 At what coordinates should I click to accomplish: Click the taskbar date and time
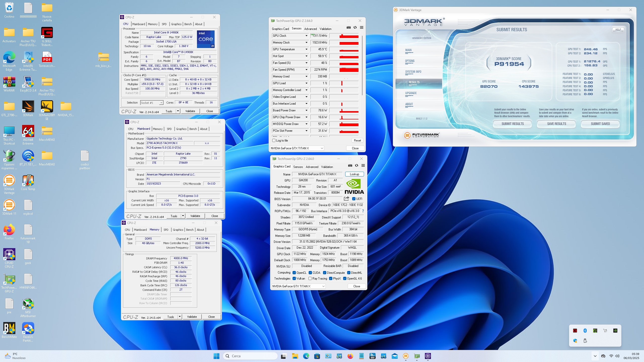pyautogui.click(x=631, y=356)
